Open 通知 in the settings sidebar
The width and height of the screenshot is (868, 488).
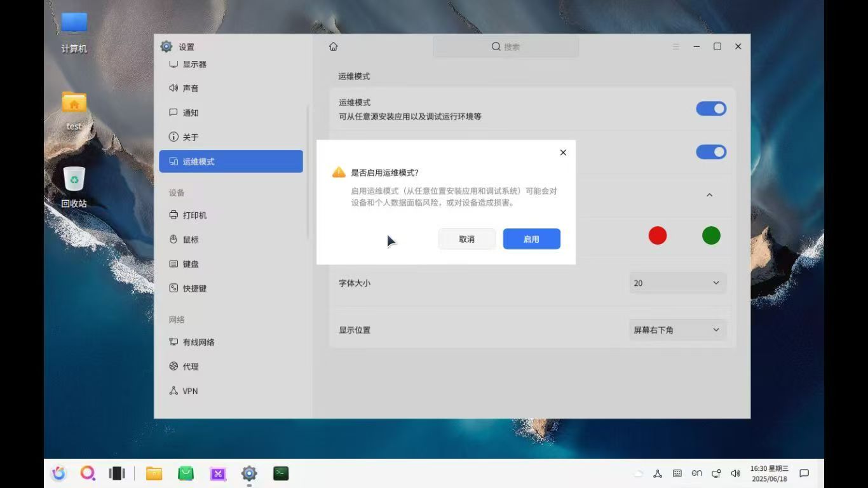pyautogui.click(x=231, y=112)
